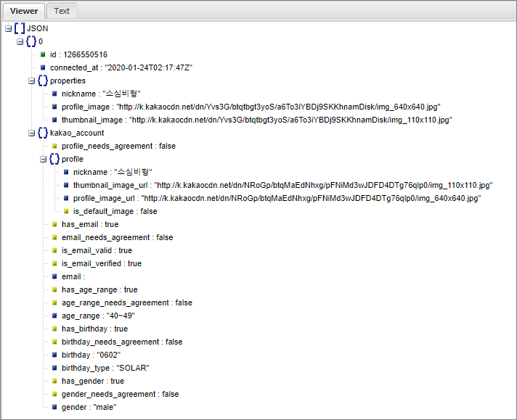Select the connected_at timestamp row
Image resolution: width=517 pixels, height=420 pixels.
tap(121, 68)
